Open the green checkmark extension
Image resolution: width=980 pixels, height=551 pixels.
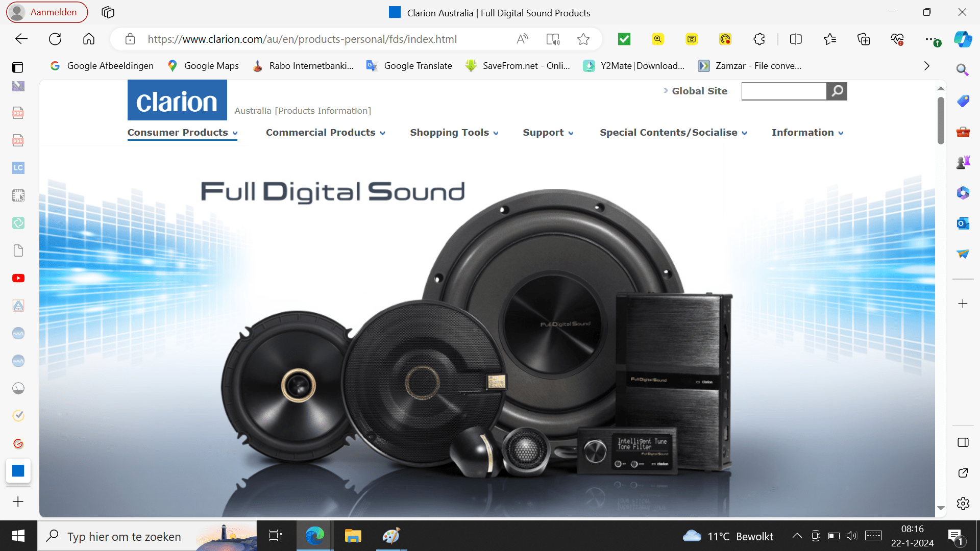pyautogui.click(x=624, y=39)
